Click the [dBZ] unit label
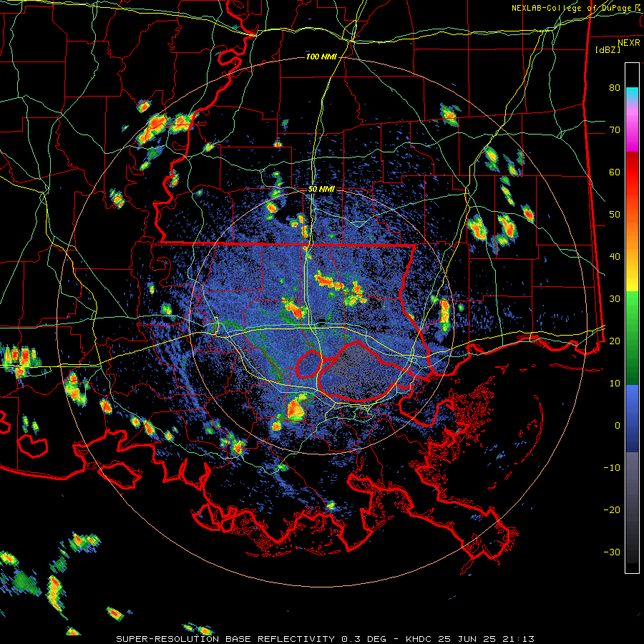Viewport: 644px width, 644px height. [608, 50]
